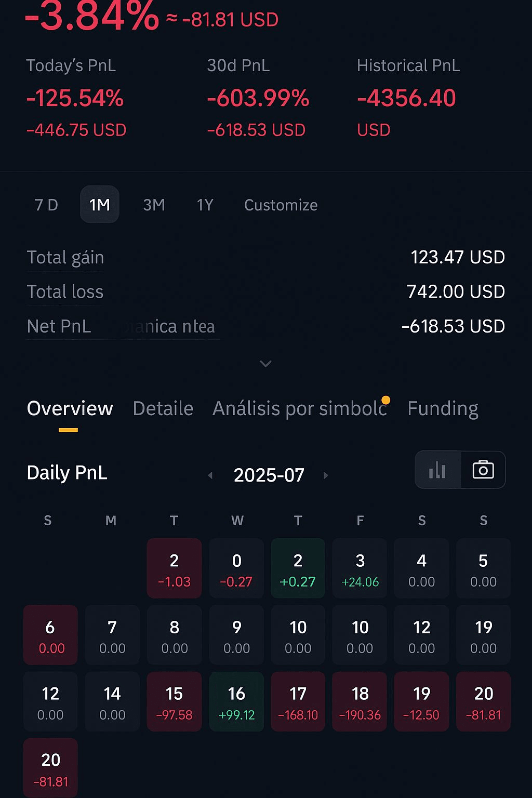Select day 18 with -190.36 PnL

point(360,701)
